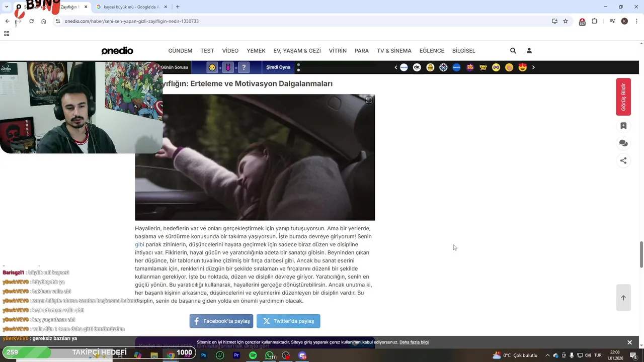
Task: Click the Şimdi Oyna button
Action: point(278,67)
